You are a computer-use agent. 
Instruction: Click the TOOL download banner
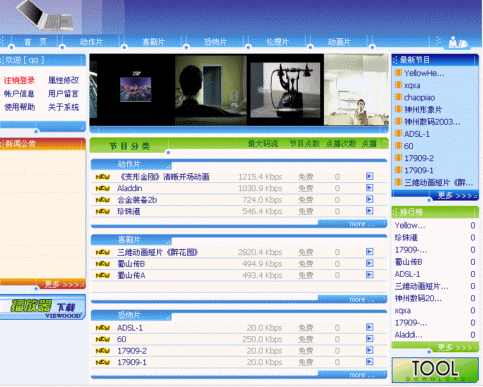point(435,370)
